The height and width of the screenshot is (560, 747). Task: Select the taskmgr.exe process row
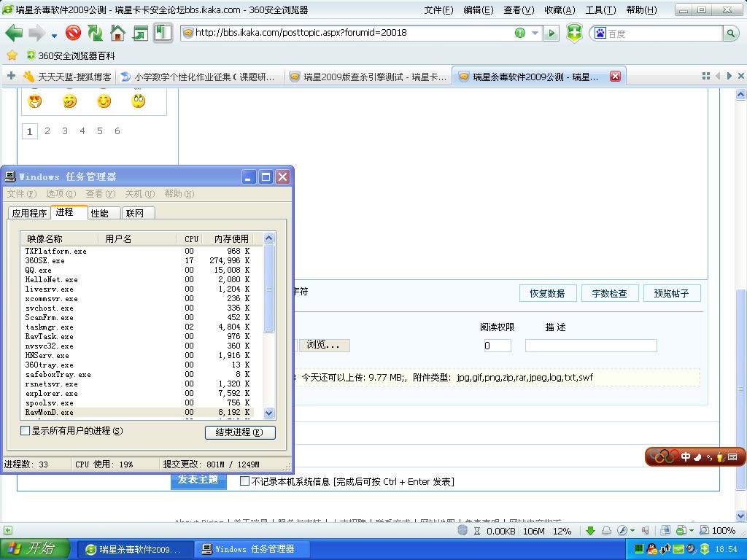coord(138,327)
